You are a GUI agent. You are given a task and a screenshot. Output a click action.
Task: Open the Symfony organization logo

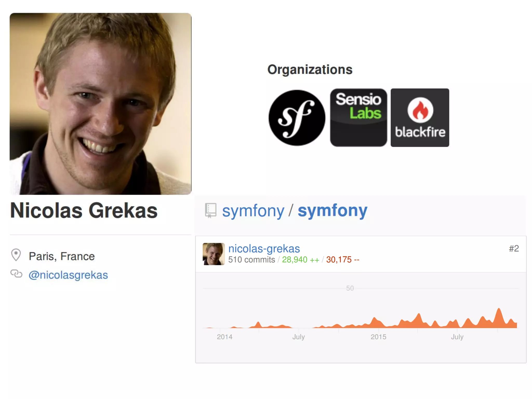(297, 118)
